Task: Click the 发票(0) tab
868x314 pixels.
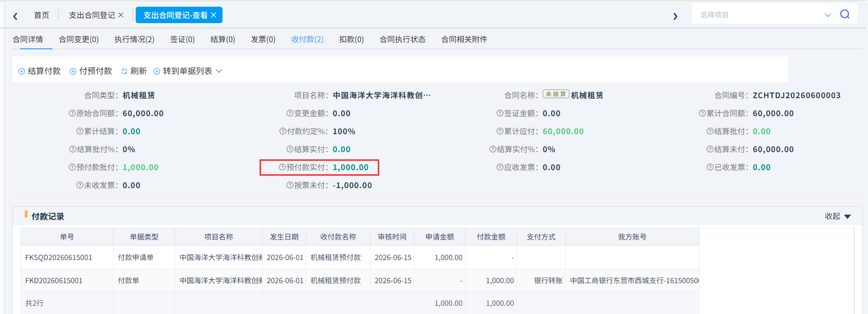Action: click(x=263, y=40)
